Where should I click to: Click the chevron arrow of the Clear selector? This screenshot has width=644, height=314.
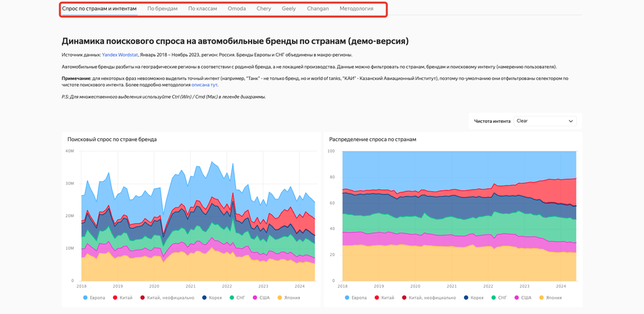click(x=570, y=121)
